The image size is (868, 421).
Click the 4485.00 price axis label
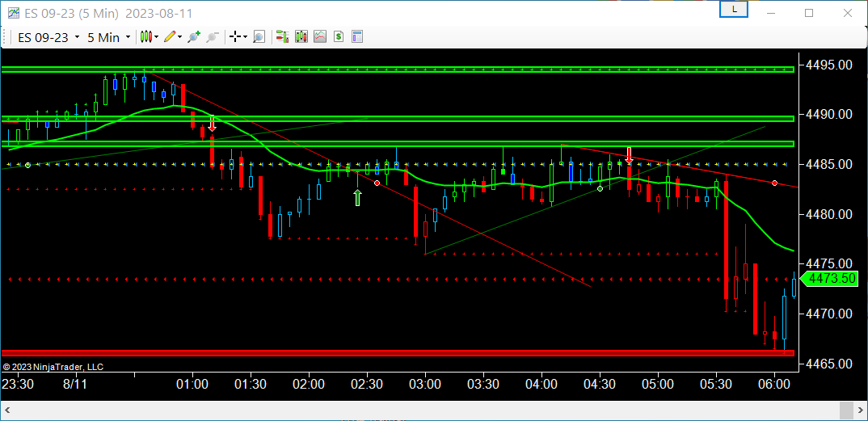pos(829,164)
